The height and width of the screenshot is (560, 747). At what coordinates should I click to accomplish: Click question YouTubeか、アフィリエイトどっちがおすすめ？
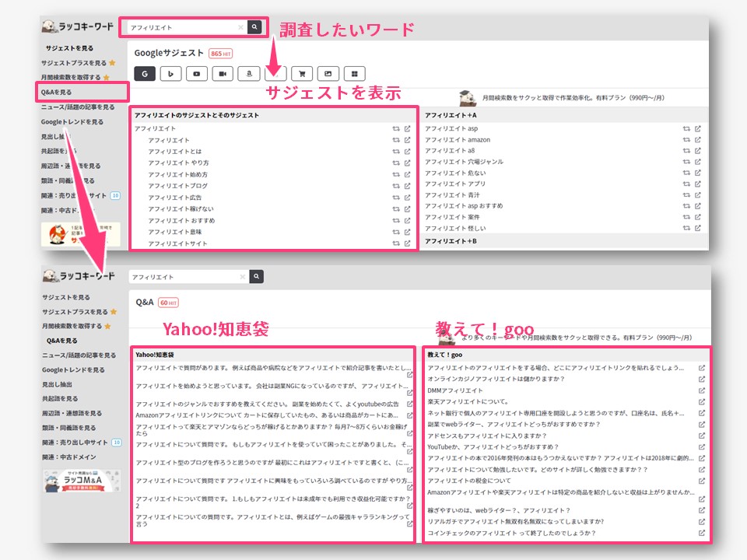tap(493, 447)
